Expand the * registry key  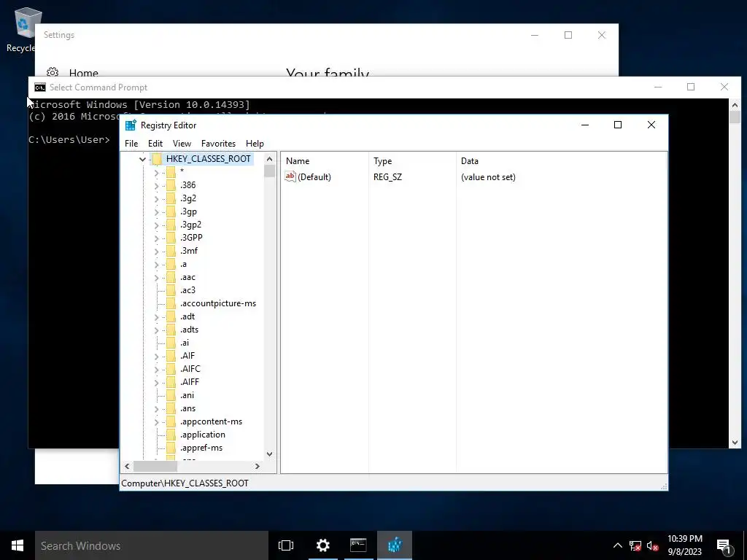tap(157, 173)
